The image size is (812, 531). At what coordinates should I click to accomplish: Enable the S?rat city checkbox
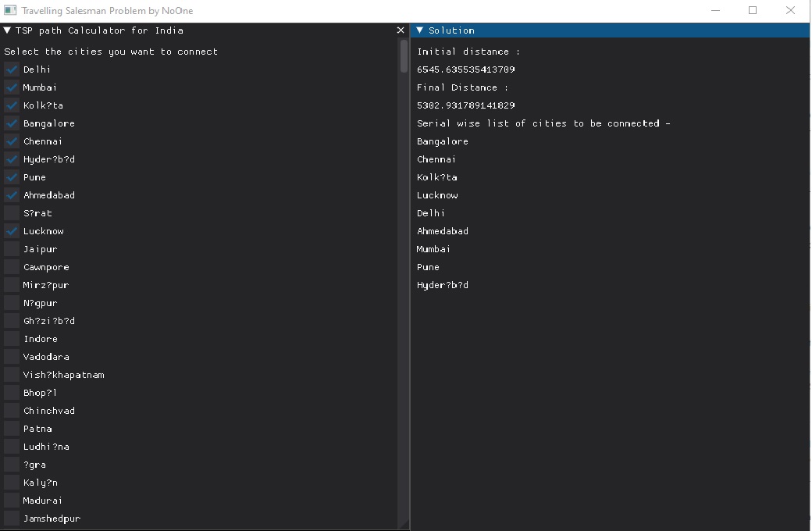pos(10,213)
